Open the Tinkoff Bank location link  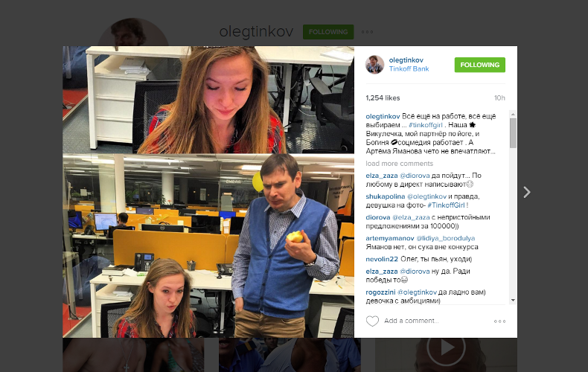(409, 68)
